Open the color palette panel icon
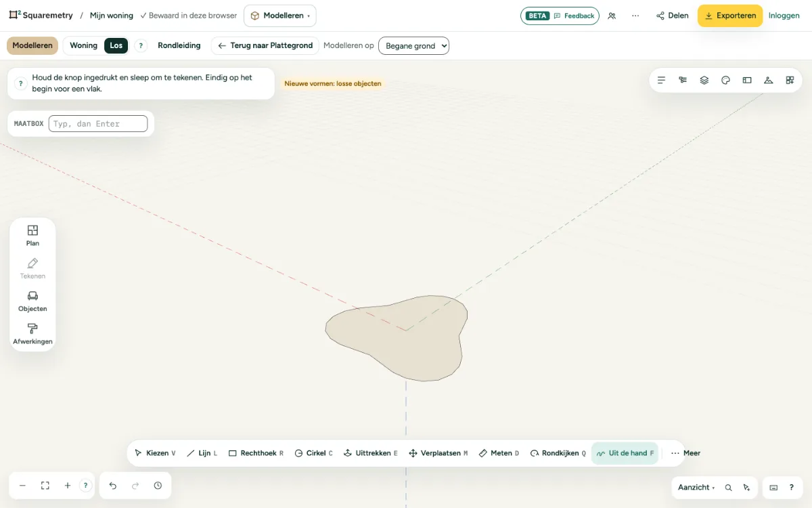 (725, 80)
